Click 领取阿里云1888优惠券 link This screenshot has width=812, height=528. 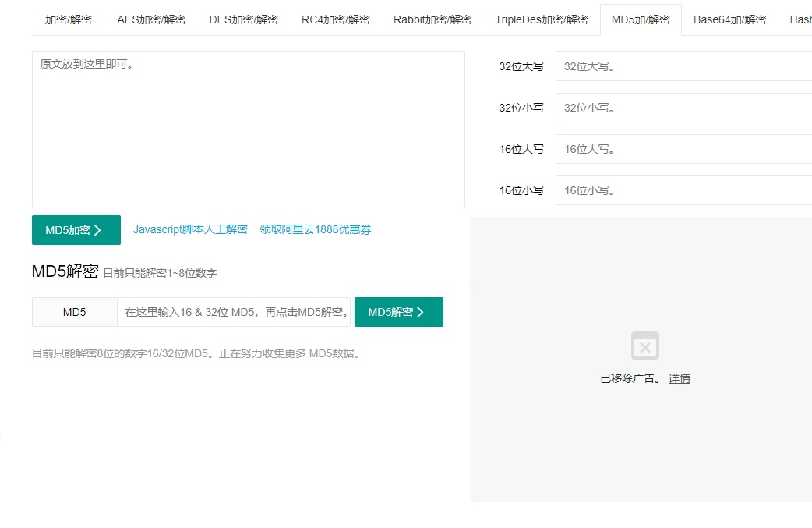click(316, 229)
